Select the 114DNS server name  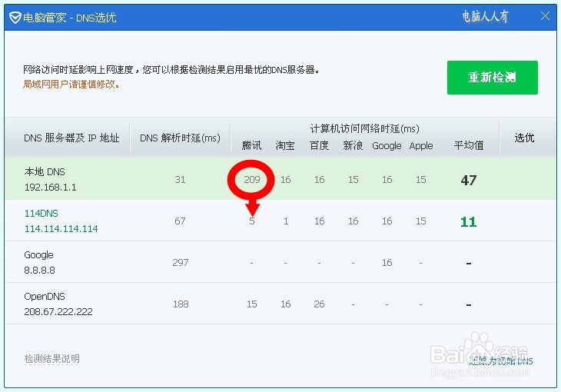pos(41,214)
